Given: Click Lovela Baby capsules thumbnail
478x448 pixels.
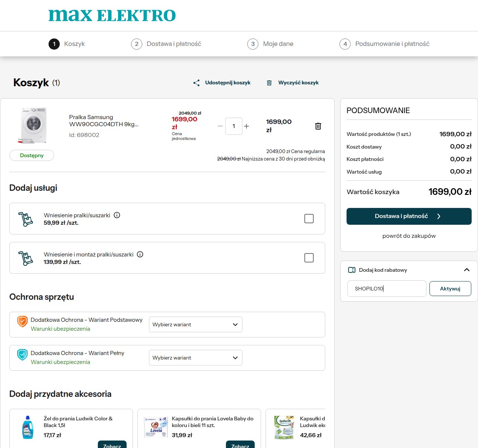Looking at the screenshot, I should [156, 427].
